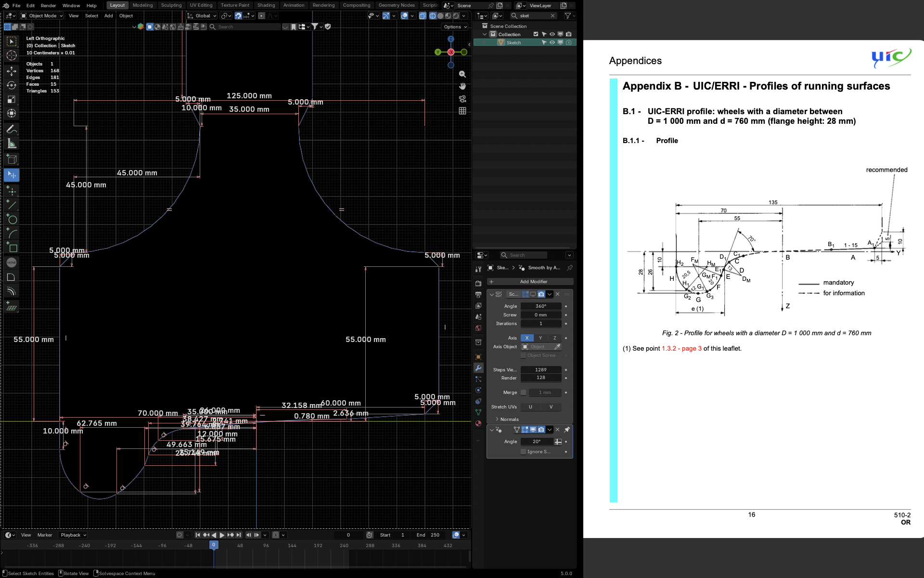Switch orthographic/perspective via grid gizmo icon
Image resolution: width=924 pixels, height=578 pixels.
462,111
